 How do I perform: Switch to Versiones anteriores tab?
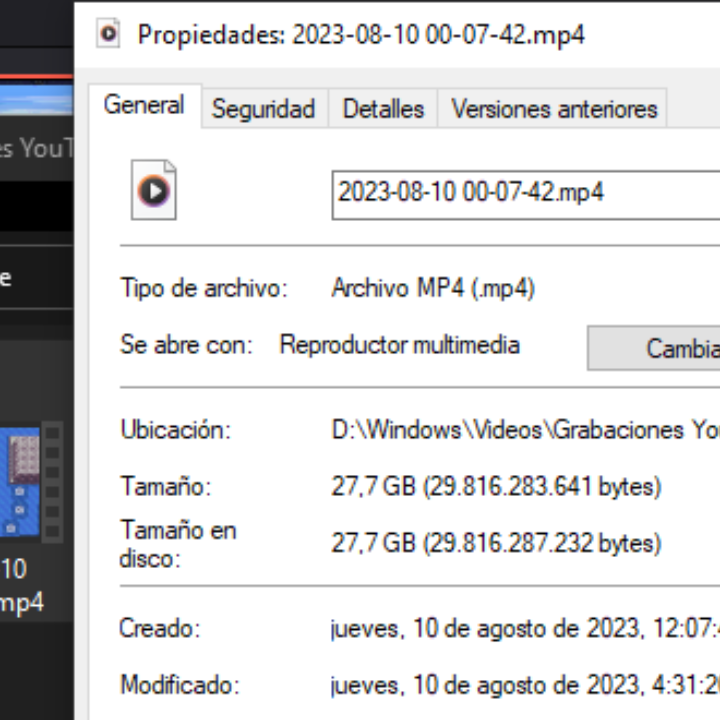coord(554,109)
